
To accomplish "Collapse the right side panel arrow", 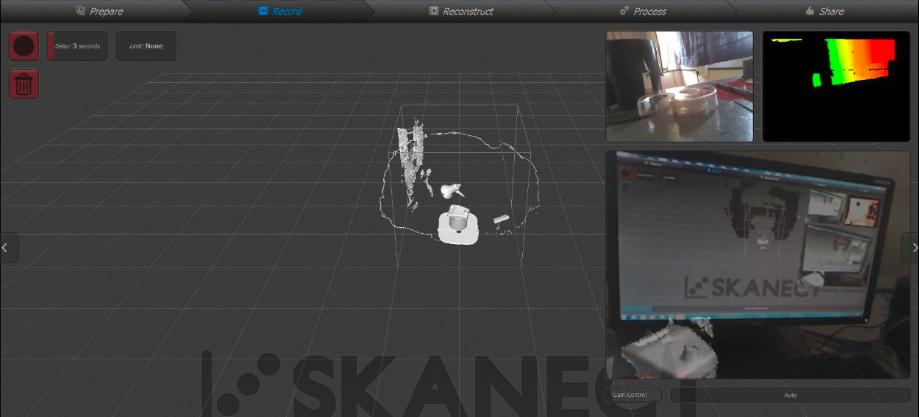I will [911, 248].
